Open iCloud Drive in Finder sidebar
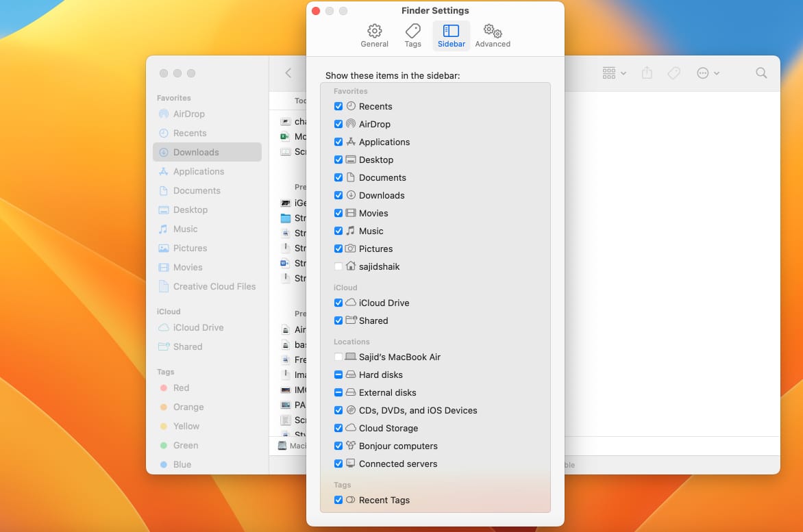Image resolution: width=803 pixels, height=532 pixels. [198, 328]
